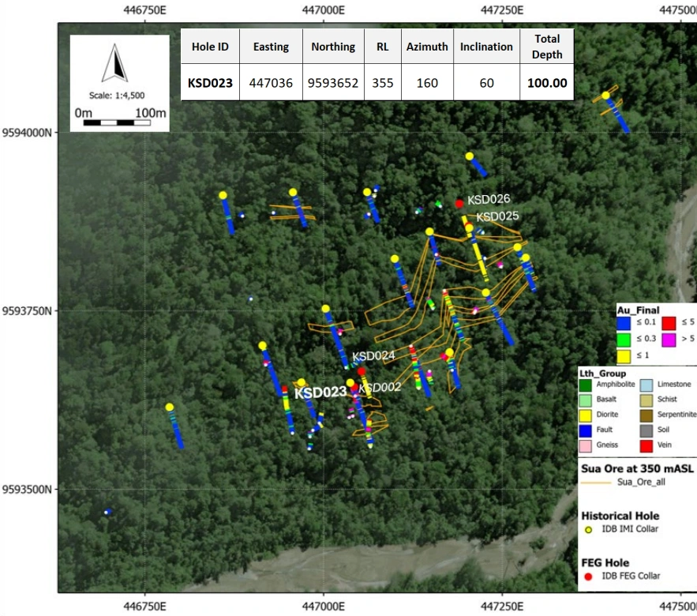This screenshot has width=697, height=616.
Task: Pick the magenta > 5 Au_Final swatch
Action: tap(669, 339)
